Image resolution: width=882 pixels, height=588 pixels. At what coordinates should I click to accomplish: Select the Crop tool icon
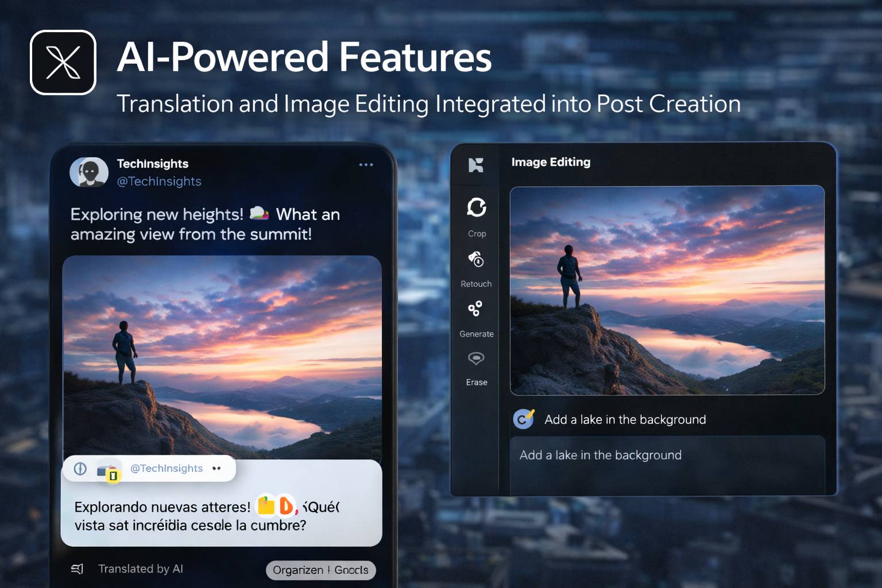click(476, 207)
